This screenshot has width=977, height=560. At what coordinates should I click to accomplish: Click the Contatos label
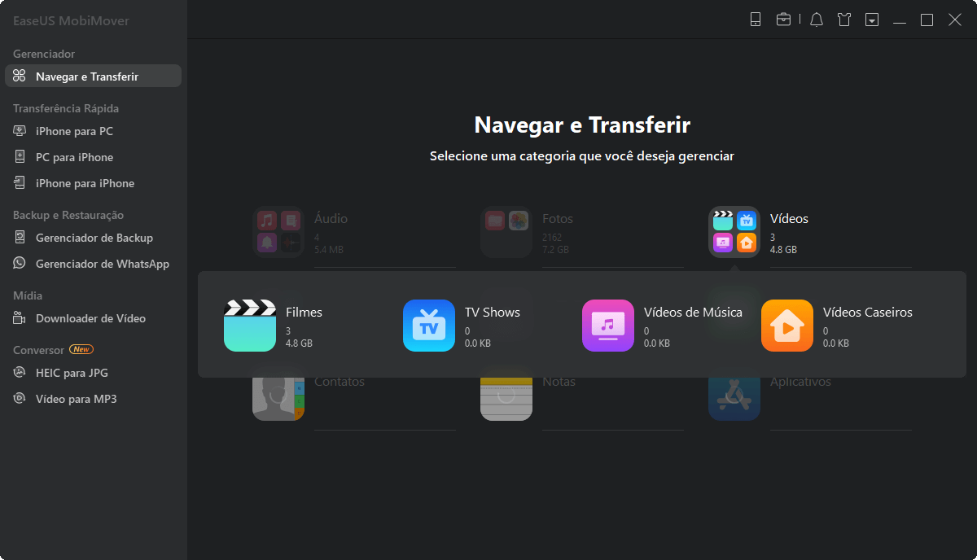tap(340, 382)
